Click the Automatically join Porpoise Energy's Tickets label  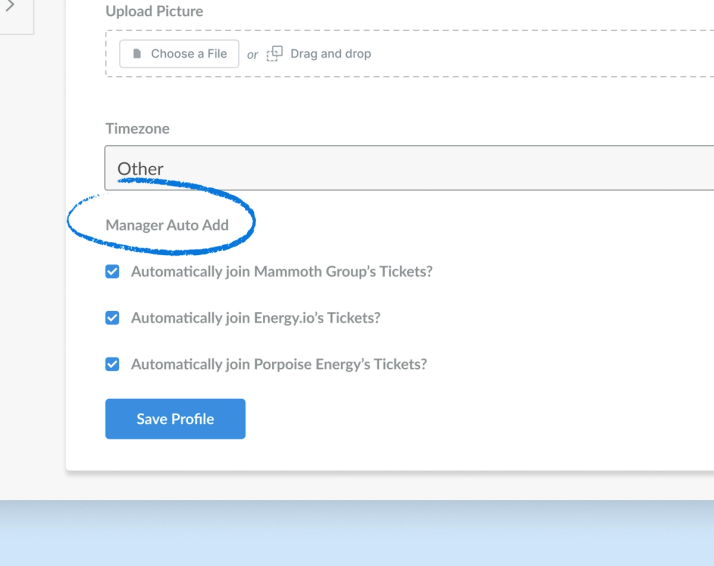[x=279, y=364]
